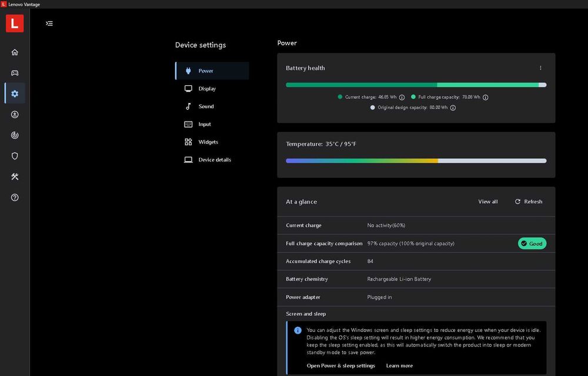Click the Current charge row label
This screenshot has width=588, height=376.
tap(303, 225)
